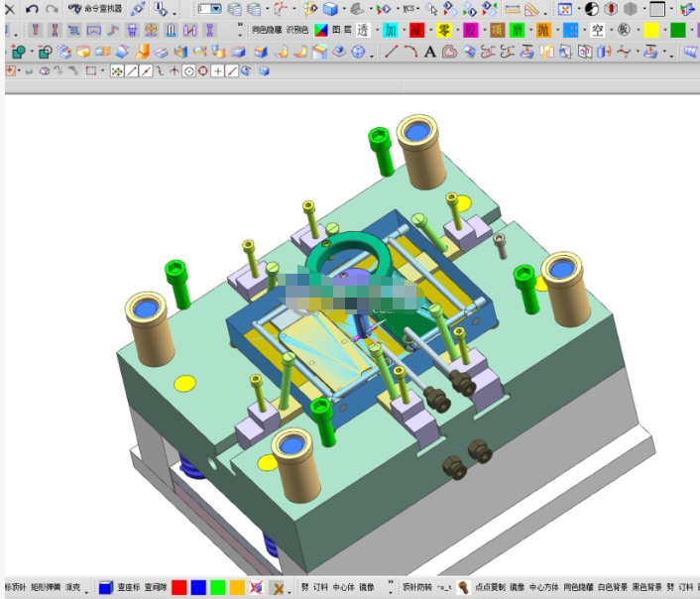This screenshot has height=599, width=700.
Task: Click the 识别色 button
Action: (x=297, y=30)
